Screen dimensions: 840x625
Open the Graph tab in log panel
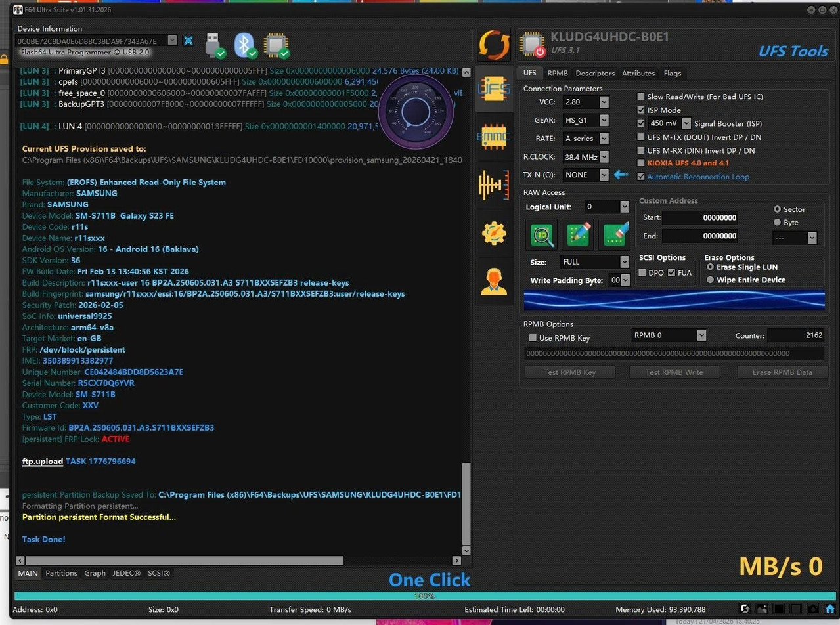point(95,573)
